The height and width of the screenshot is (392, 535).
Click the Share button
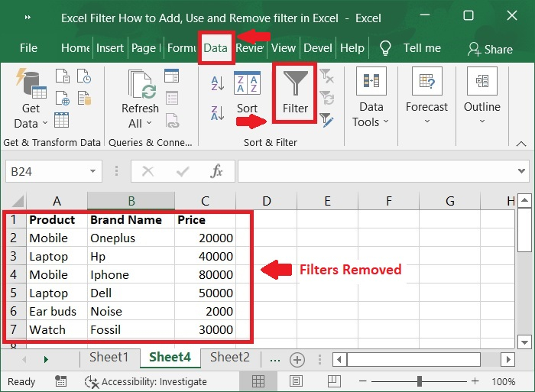point(490,49)
